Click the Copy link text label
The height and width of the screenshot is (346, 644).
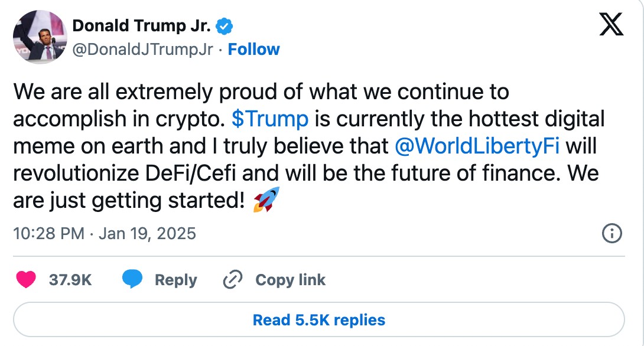[x=290, y=279]
